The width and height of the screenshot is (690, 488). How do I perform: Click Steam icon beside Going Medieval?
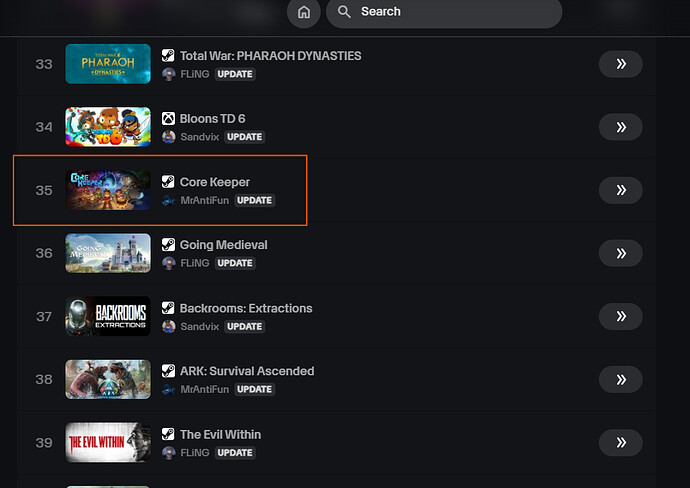click(169, 245)
